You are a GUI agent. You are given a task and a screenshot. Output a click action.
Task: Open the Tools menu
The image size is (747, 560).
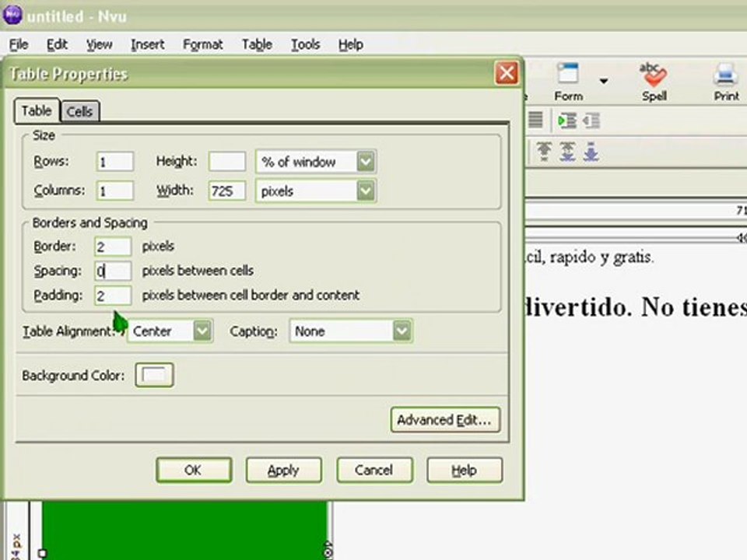(305, 44)
